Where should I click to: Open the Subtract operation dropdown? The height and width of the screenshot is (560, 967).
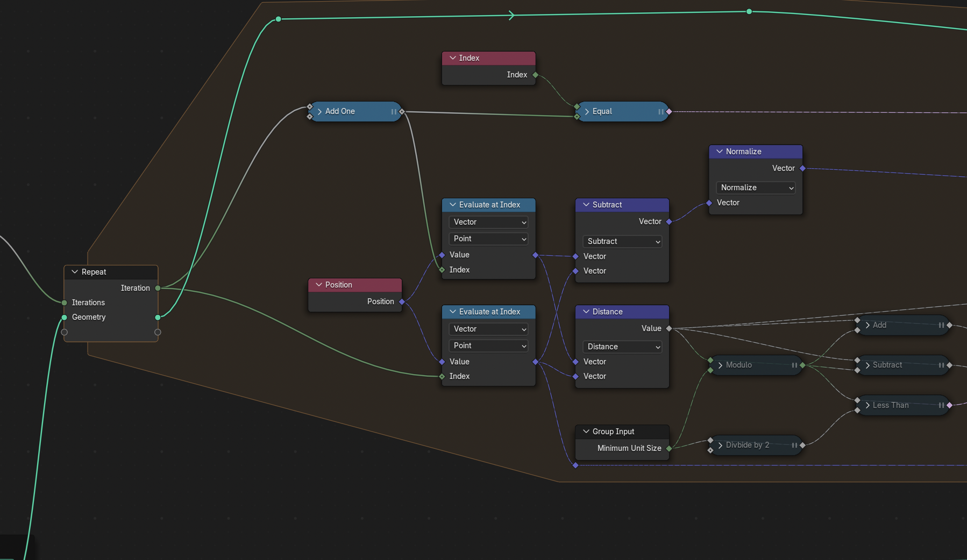click(x=622, y=241)
